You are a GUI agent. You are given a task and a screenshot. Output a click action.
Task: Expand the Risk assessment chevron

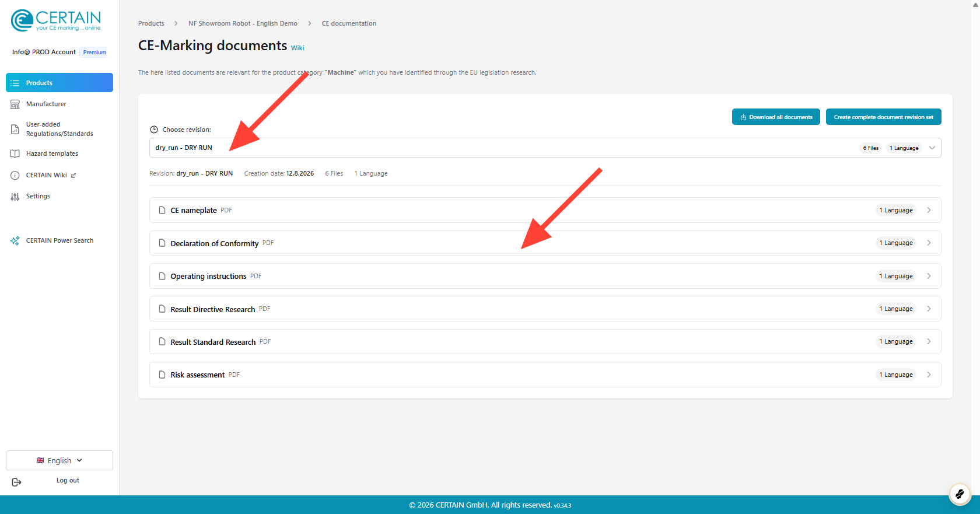pyautogui.click(x=929, y=375)
